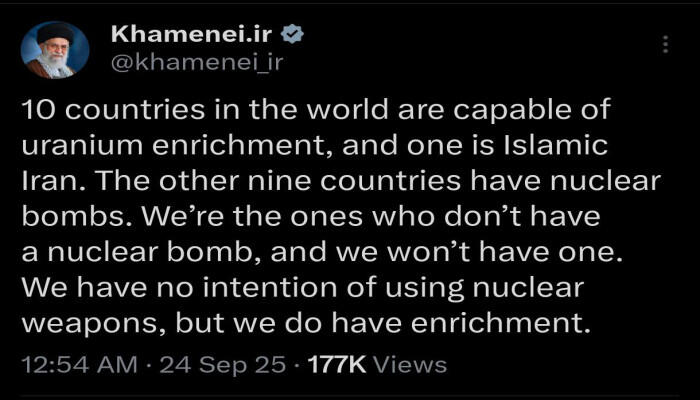700x400 pixels.
Task: Open the @khamenei_ir handle link
Action: click(x=197, y=62)
